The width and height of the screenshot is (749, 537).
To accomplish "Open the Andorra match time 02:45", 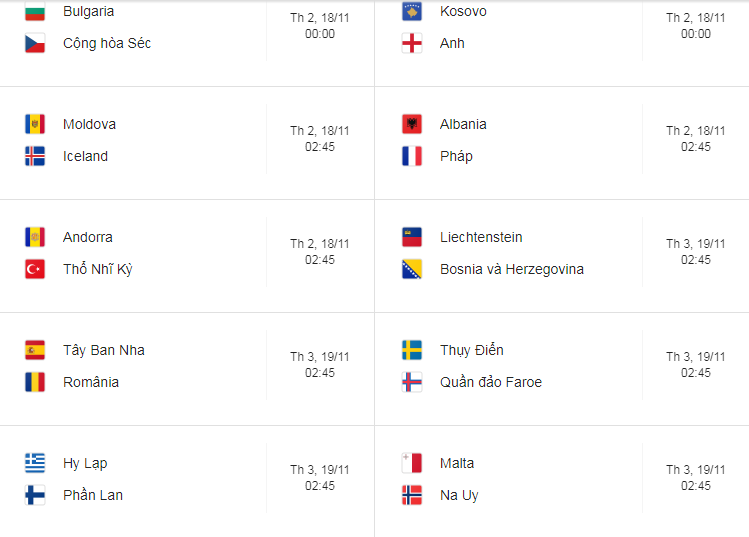I will 320,259.
